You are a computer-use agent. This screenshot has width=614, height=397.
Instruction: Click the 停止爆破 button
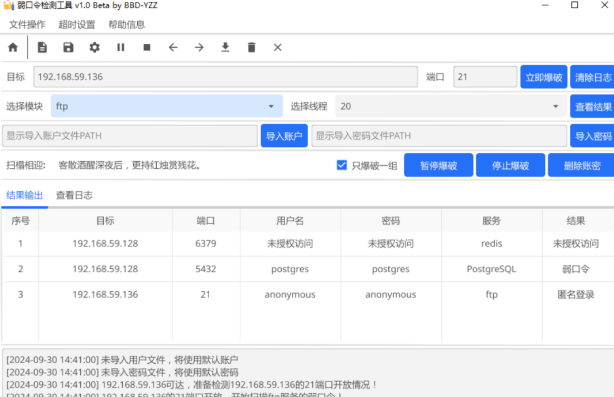pos(510,165)
